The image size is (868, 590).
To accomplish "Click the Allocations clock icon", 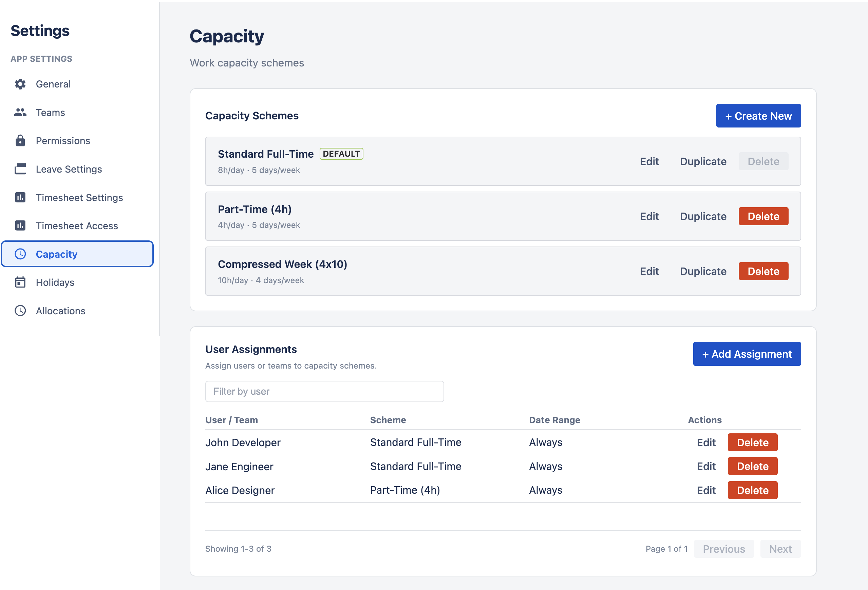I will (20, 311).
